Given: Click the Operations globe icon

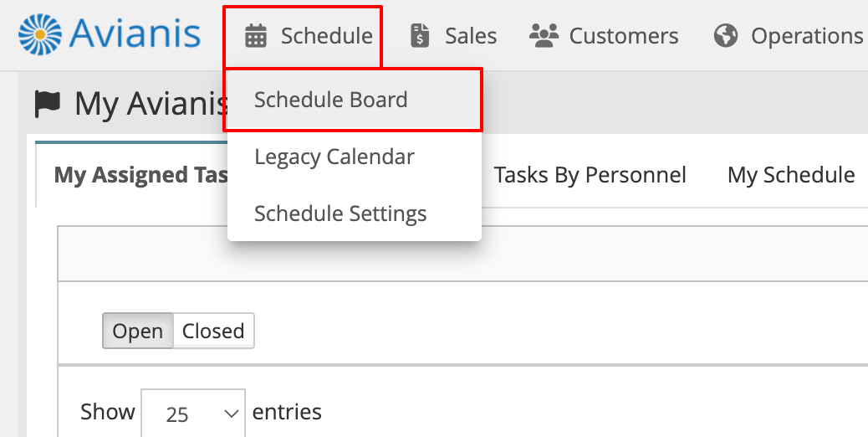Looking at the screenshot, I should pos(725,35).
